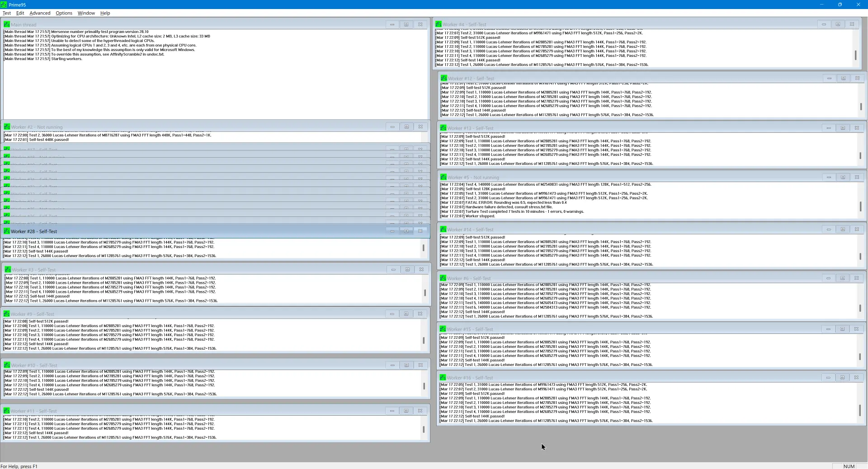Open the Help menu

[x=105, y=13]
